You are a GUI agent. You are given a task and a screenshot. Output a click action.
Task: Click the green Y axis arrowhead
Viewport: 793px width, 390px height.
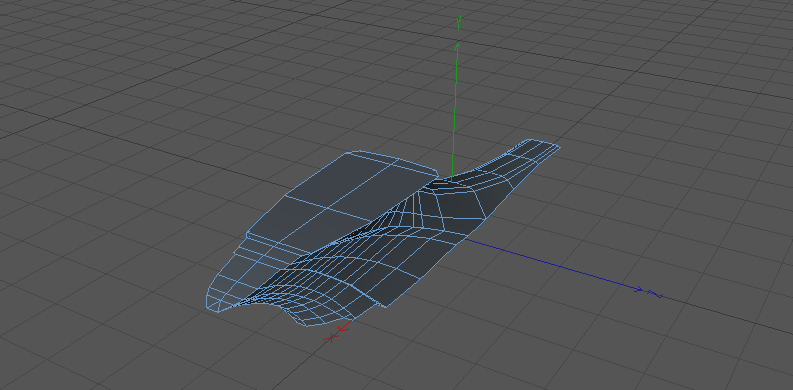[458, 47]
